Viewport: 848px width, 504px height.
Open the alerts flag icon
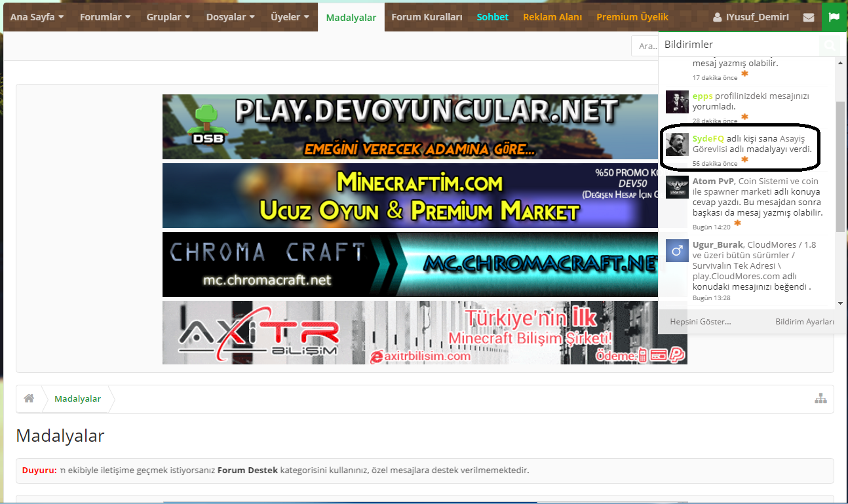click(834, 17)
